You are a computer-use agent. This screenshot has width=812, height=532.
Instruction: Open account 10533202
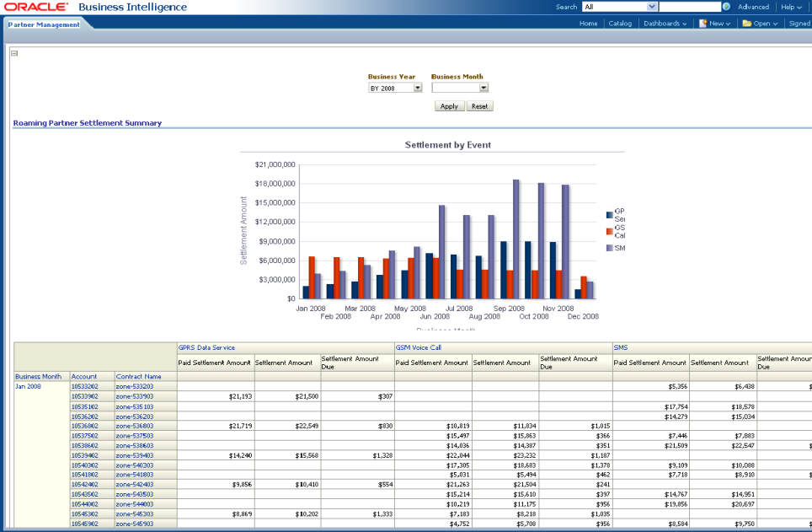pos(84,386)
